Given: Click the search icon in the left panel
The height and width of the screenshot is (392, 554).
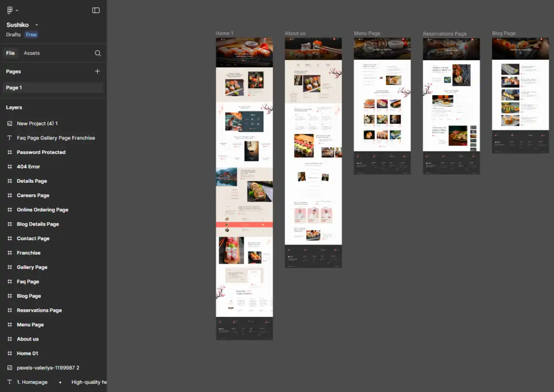Looking at the screenshot, I should [98, 53].
